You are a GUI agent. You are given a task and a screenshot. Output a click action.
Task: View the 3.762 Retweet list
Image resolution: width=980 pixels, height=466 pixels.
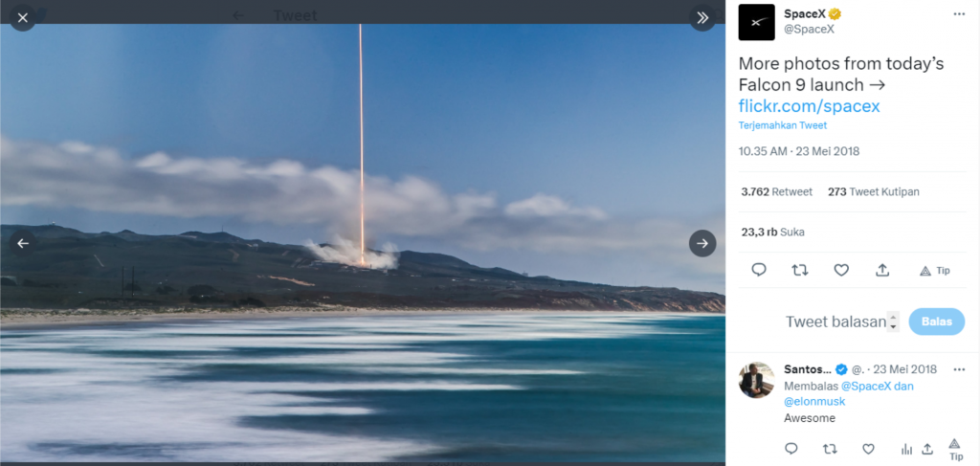pyautogui.click(x=777, y=191)
